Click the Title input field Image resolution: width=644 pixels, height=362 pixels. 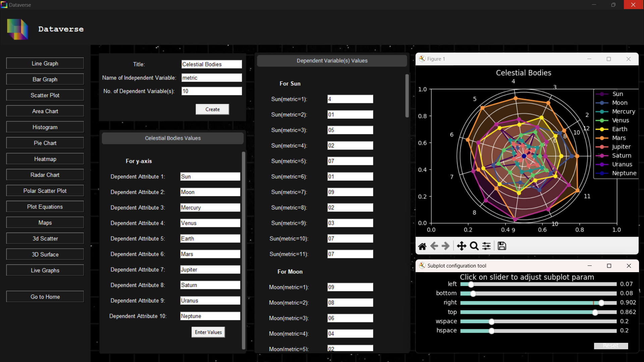coord(212,64)
